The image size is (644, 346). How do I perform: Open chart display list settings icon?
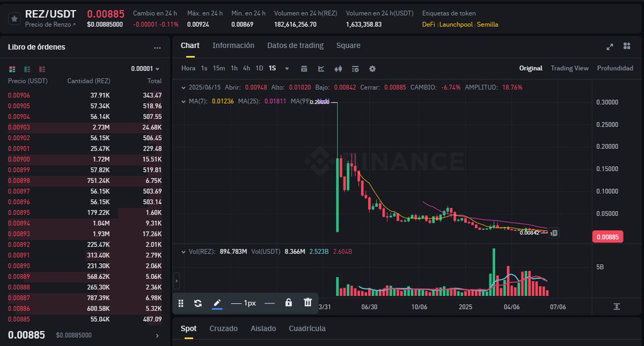pyautogui.click(x=355, y=69)
